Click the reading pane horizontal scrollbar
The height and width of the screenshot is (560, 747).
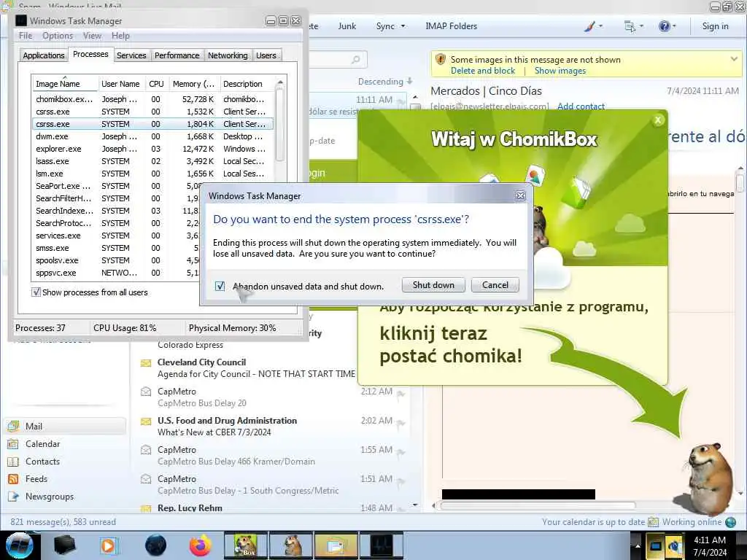536,505
